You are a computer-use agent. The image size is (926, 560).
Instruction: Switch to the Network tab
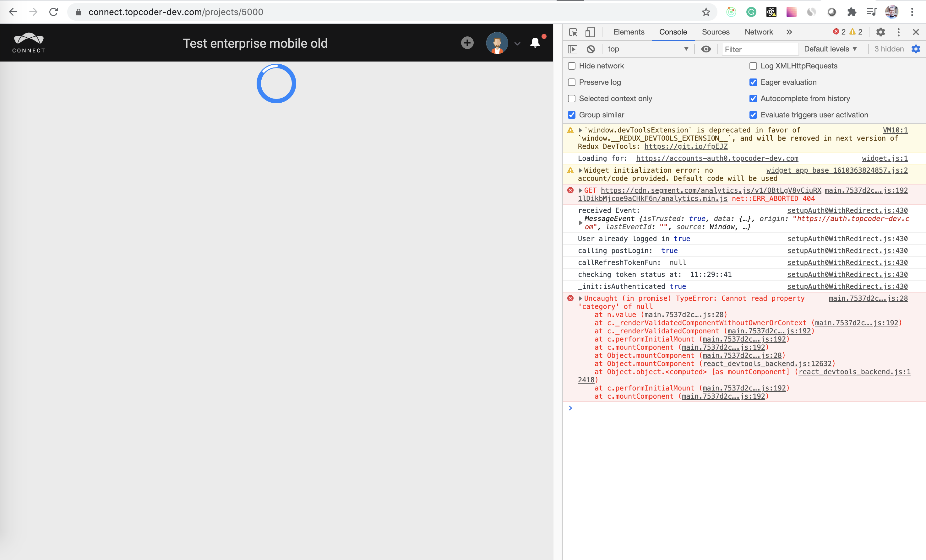click(x=758, y=32)
